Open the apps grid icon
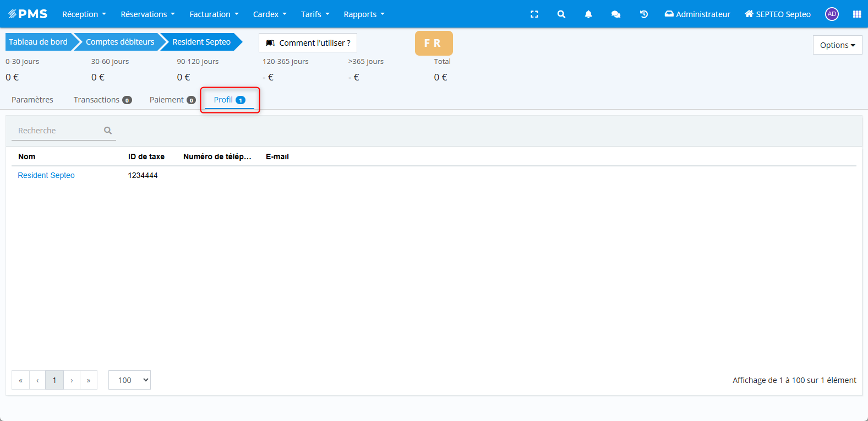 856,14
